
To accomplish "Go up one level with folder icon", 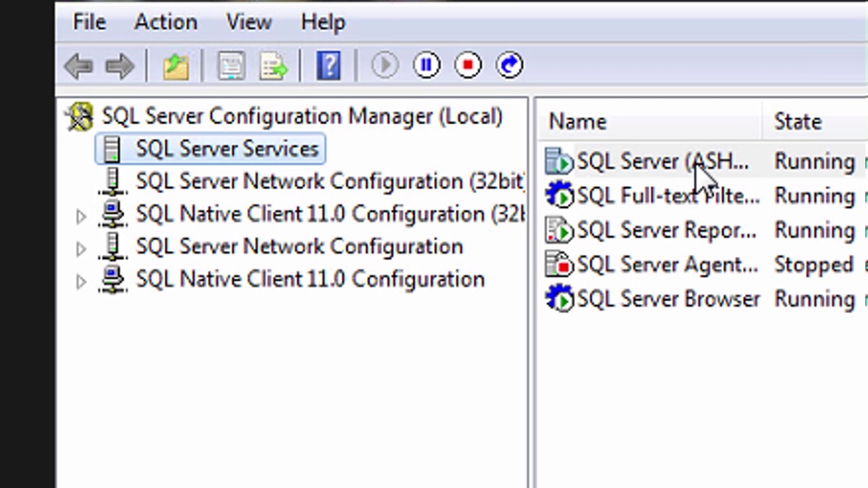I will [176, 66].
